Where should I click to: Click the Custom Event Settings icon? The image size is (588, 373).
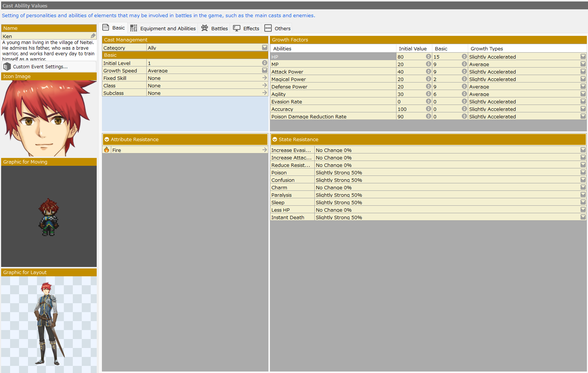[x=7, y=66]
